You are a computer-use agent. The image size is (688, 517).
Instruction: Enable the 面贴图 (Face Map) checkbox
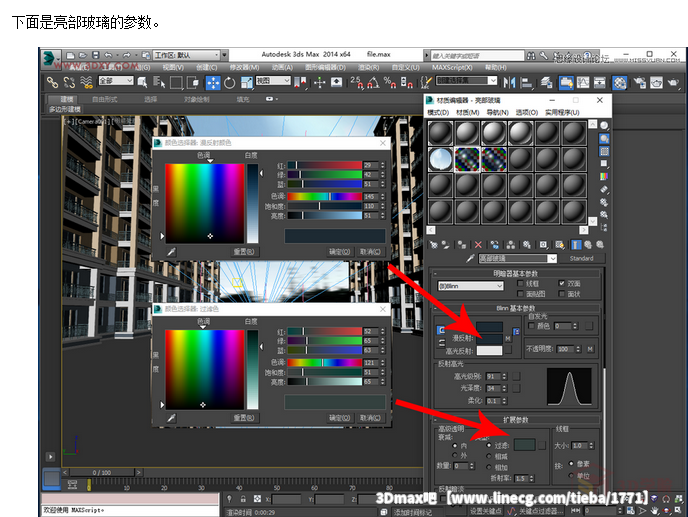(x=520, y=294)
